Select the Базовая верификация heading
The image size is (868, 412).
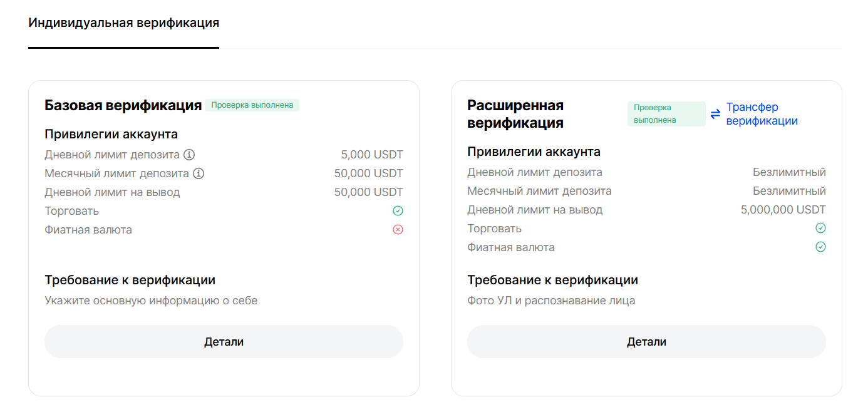pyautogui.click(x=123, y=105)
